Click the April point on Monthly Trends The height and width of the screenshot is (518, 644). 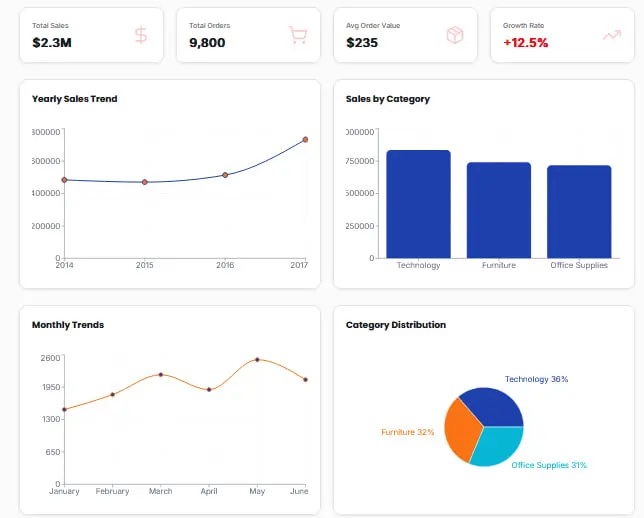click(209, 389)
